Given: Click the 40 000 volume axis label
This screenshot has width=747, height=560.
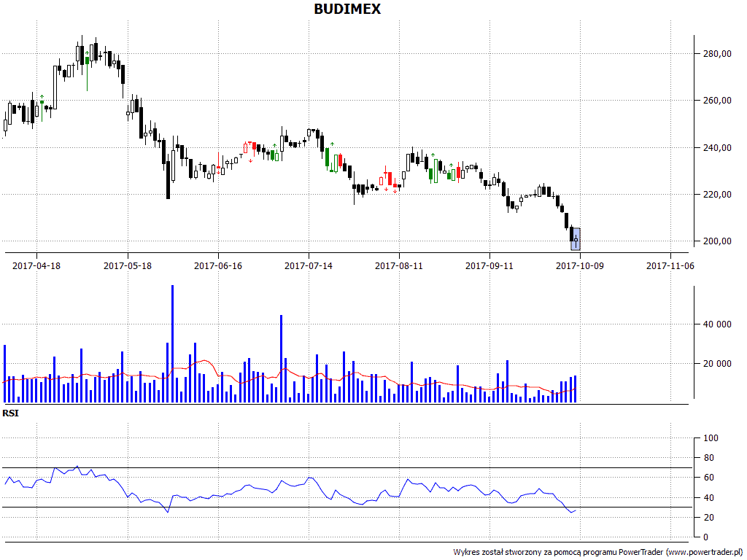Looking at the screenshot, I should coord(718,324).
